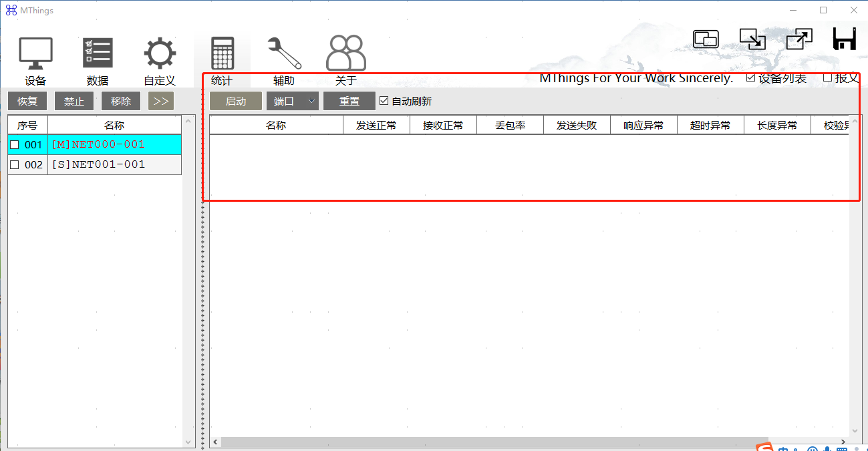Check the box for device 001

15,145
